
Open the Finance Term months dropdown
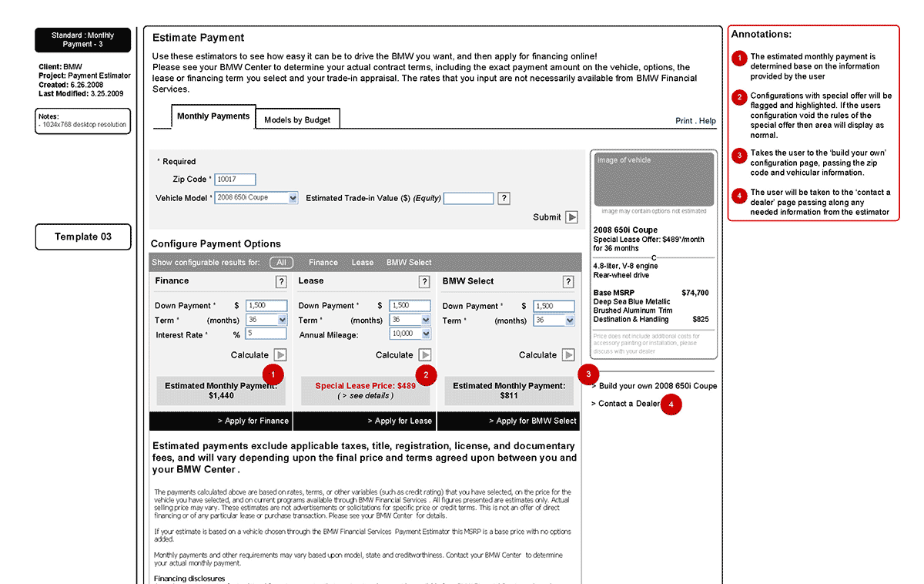(282, 320)
